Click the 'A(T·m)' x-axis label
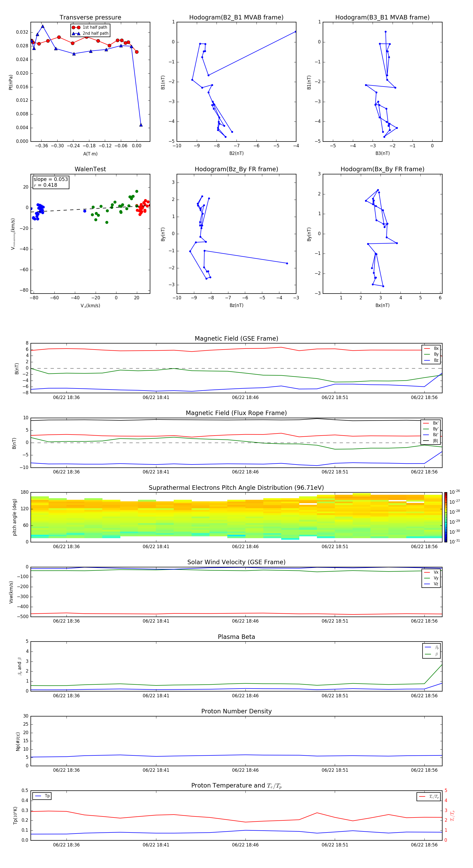473x868 pixels. (x=90, y=154)
